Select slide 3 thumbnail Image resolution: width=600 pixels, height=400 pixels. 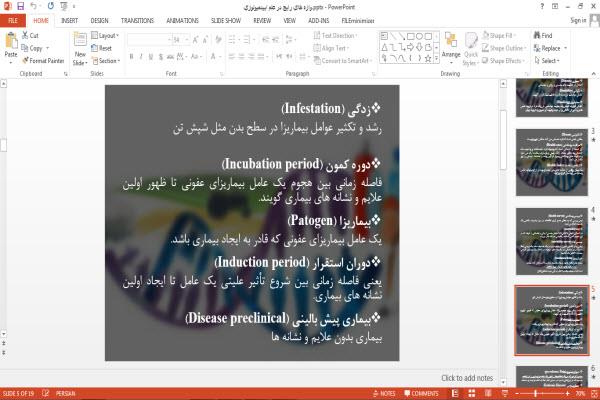[x=551, y=162]
